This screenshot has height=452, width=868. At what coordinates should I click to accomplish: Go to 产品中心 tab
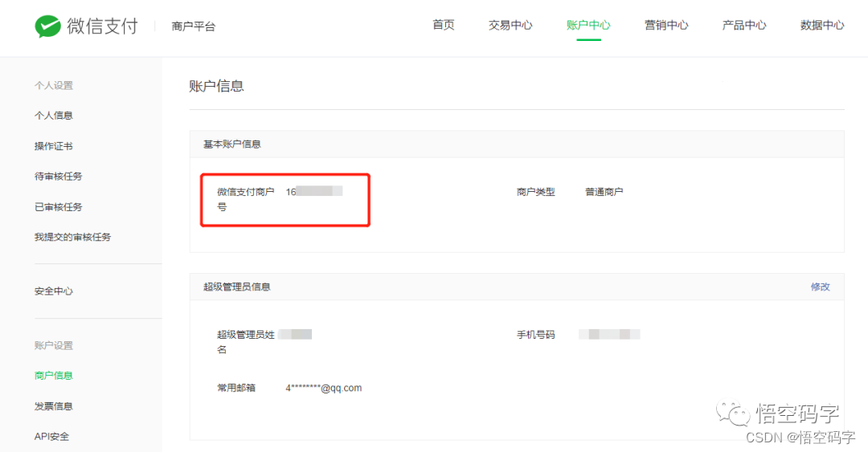click(744, 25)
